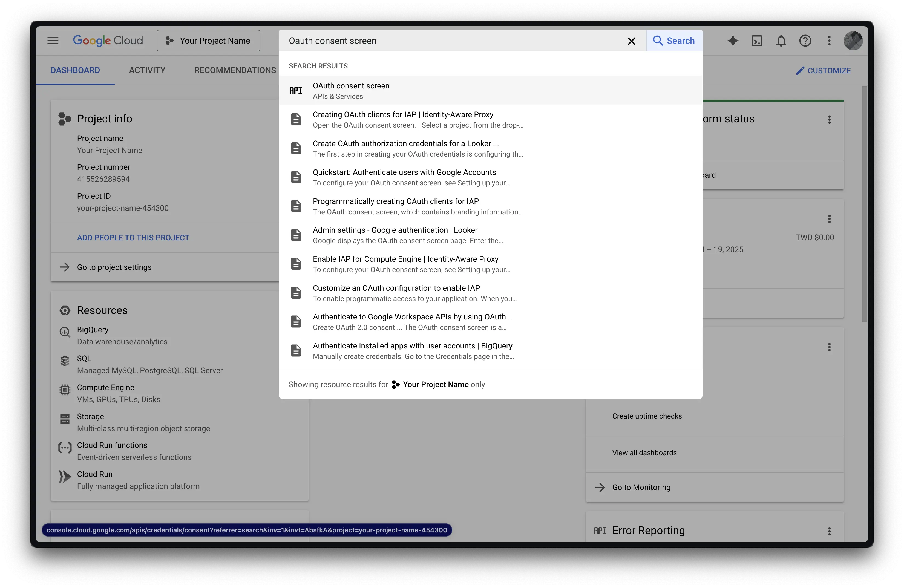Click Add People to This Project
This screenshot has height=588, width=904.
(x=133, y=238)
